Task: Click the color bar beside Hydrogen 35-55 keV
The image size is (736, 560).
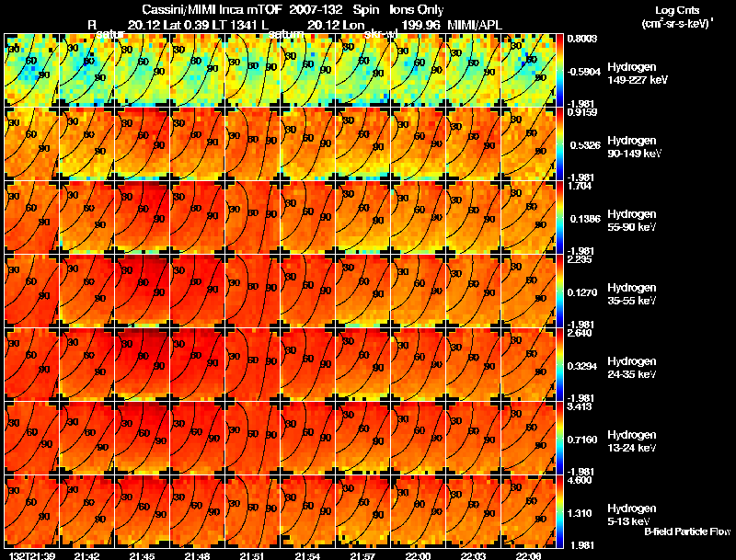Action: (x=559, y=291)
